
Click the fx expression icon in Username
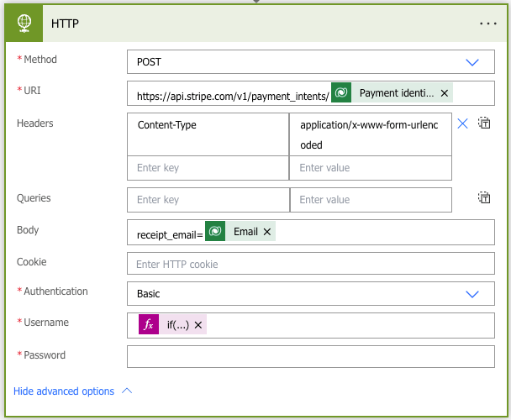pyautogui.click(x=149, y=325)
